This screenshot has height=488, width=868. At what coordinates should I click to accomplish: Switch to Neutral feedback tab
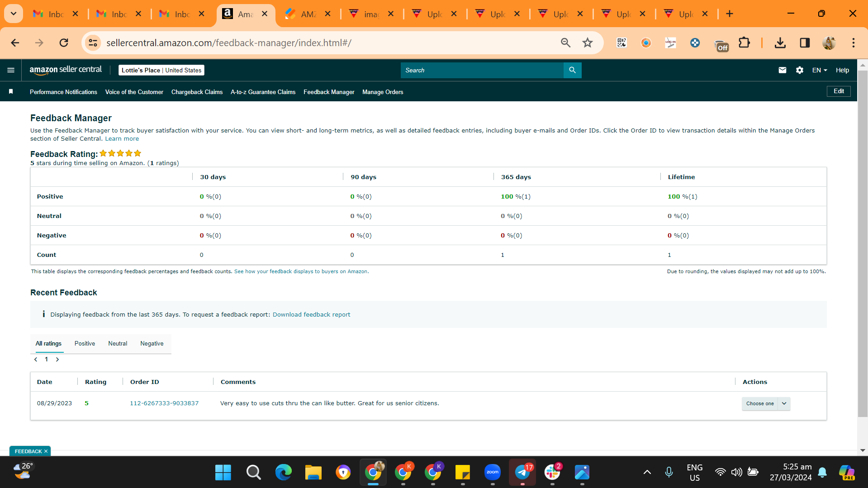point(118,344)
